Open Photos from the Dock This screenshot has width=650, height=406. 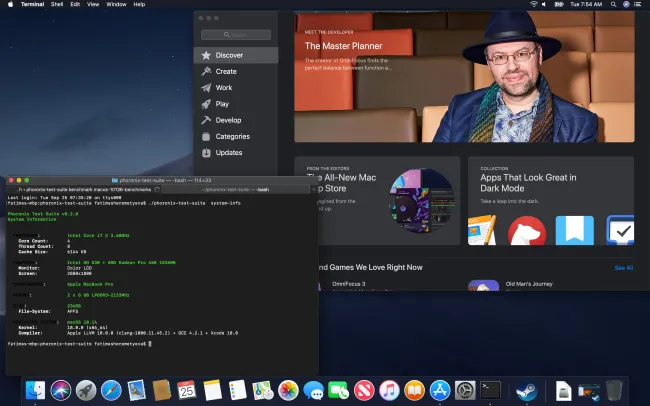[288, 390]
